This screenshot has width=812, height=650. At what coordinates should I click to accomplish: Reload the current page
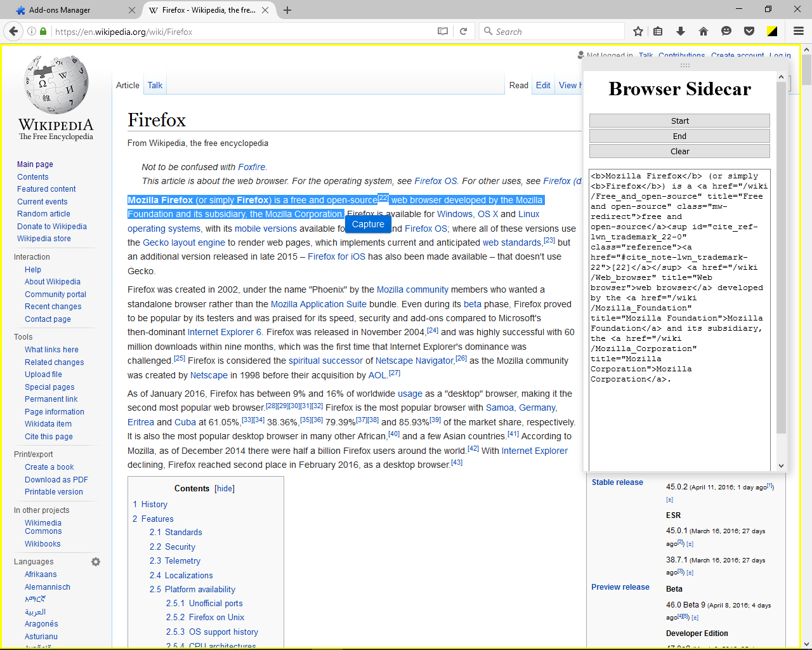463,31
